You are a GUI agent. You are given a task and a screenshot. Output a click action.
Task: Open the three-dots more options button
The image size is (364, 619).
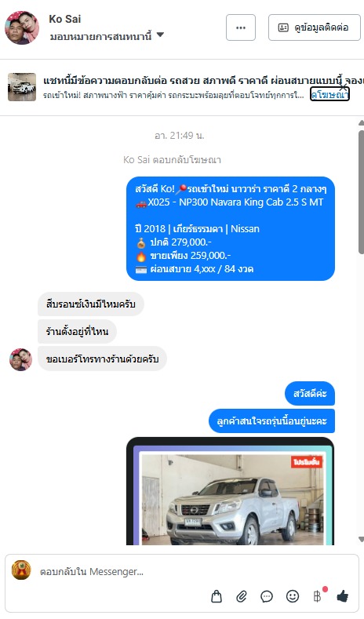coord(241,27)
